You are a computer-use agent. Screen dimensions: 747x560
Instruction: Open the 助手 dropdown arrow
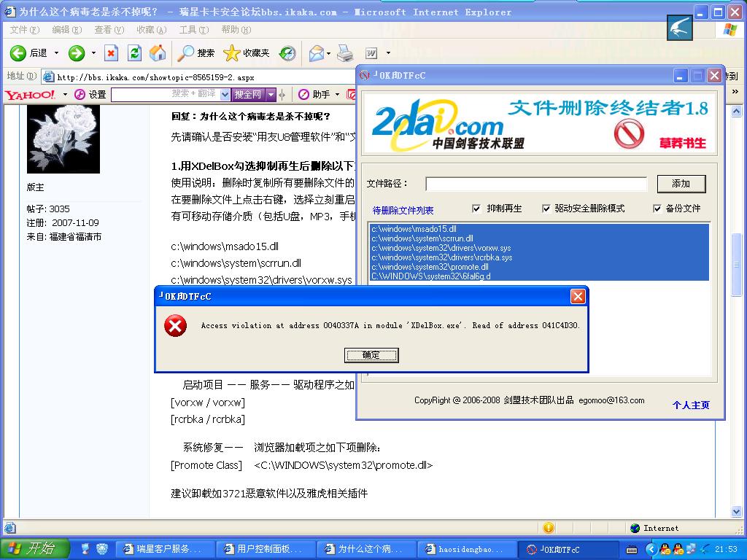pyautogui.click(x=337, y=94)
